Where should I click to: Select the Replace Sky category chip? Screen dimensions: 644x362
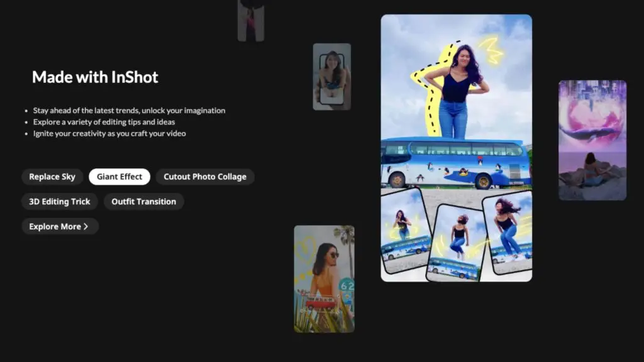52,177
